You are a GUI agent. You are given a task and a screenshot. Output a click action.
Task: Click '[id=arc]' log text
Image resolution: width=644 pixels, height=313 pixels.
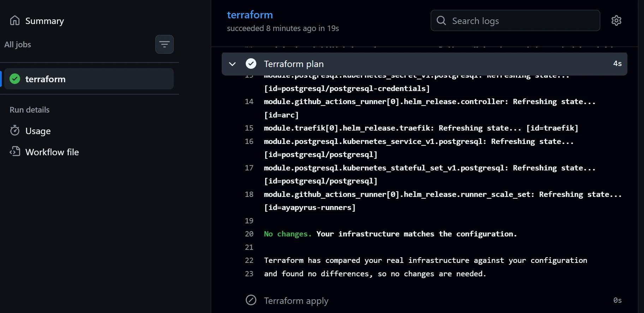pos(281,115)
